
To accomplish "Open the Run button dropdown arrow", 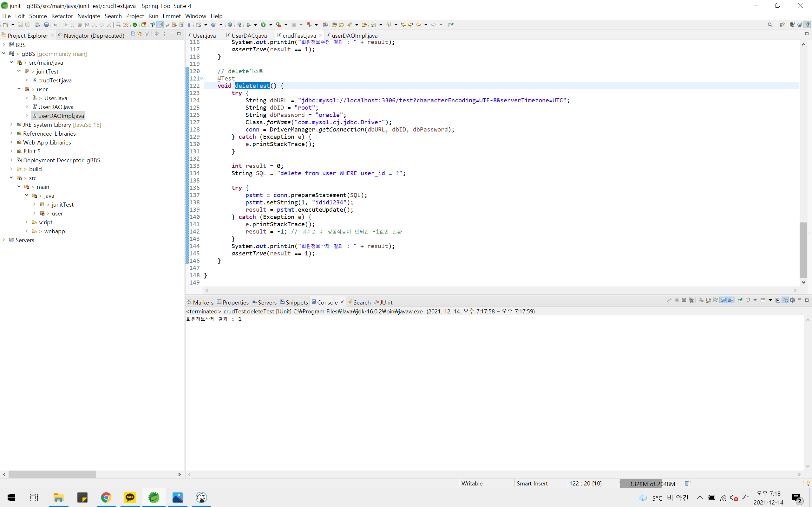I will 271,25.
